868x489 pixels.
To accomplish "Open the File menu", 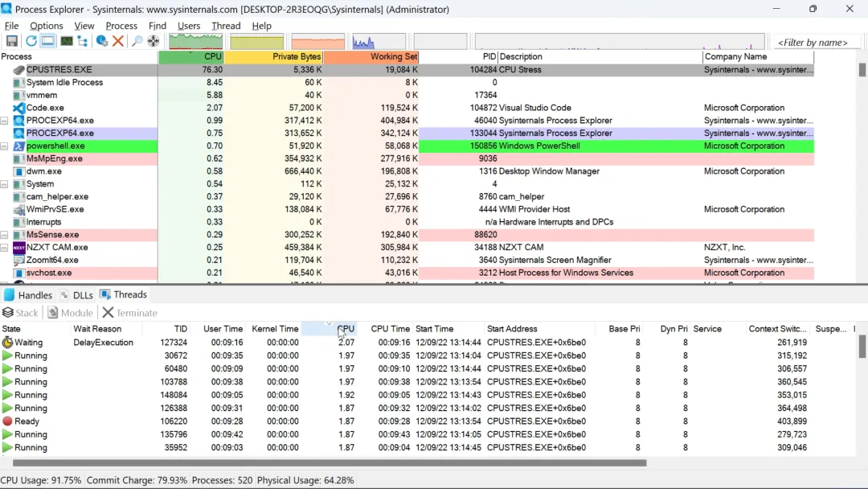I will 11,26.
